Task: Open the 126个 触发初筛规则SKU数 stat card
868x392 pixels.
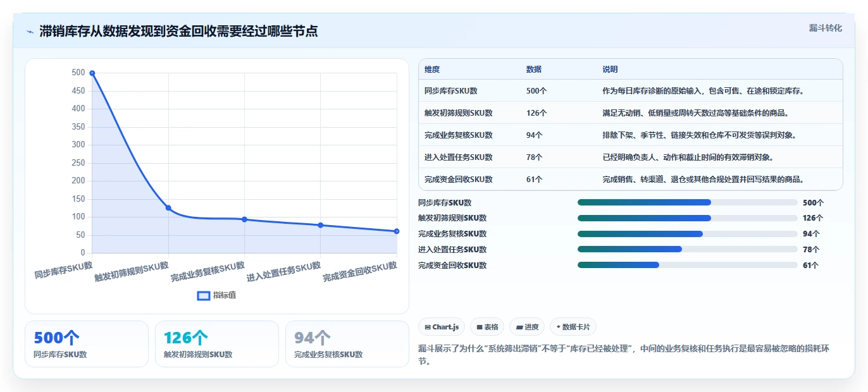Action: coord(217,344)
